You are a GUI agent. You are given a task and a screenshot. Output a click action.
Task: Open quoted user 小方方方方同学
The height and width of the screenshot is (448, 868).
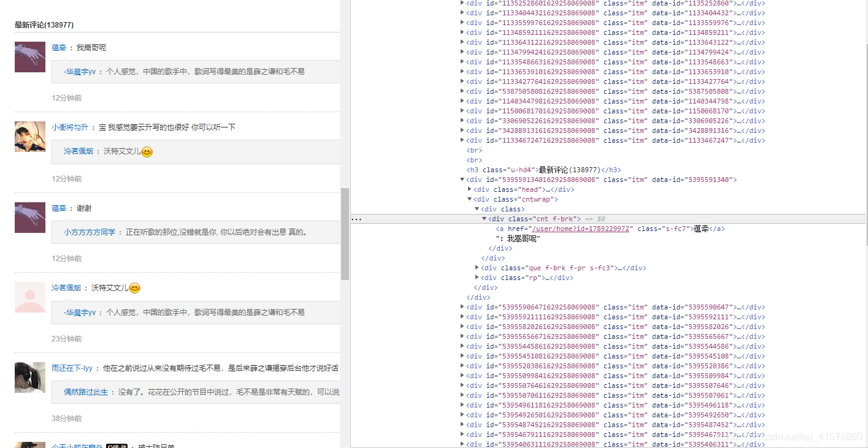pyautogui.click(x=90, y=232)
